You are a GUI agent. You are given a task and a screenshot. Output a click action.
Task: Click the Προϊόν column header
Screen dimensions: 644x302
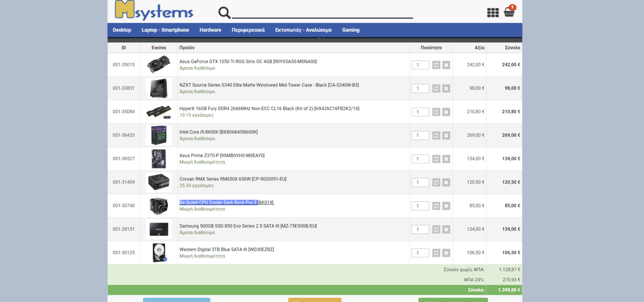coord(187,48)
